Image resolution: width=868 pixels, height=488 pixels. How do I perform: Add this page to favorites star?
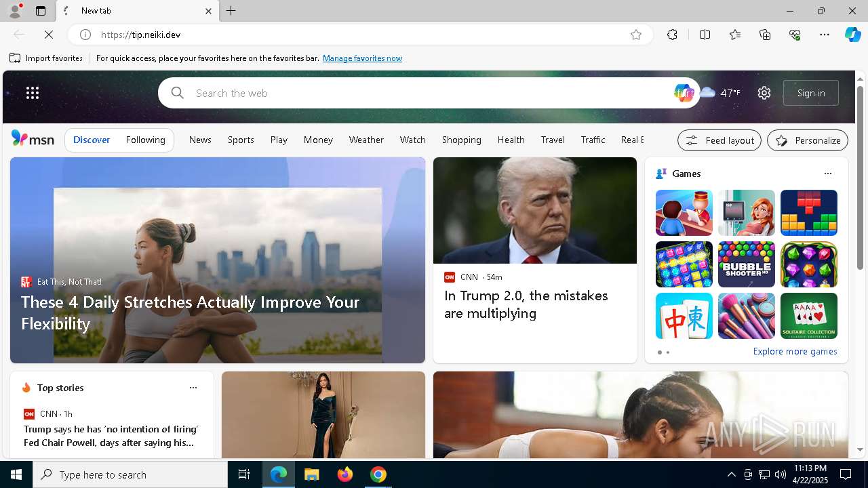click(x=636, y=35)
